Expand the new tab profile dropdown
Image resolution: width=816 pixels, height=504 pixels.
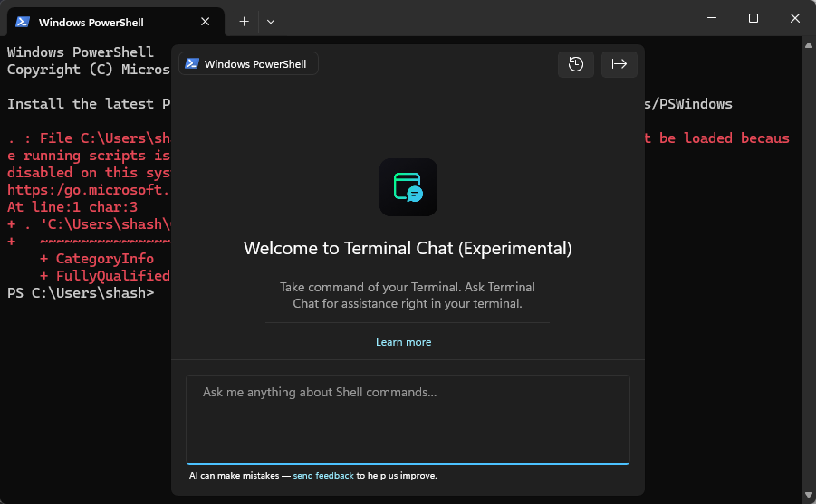[271, 21]
